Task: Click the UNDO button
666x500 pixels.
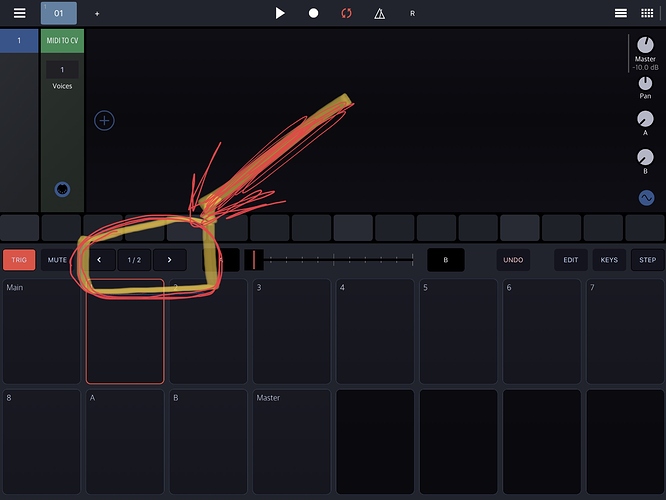Action: (x=513, y=260)
